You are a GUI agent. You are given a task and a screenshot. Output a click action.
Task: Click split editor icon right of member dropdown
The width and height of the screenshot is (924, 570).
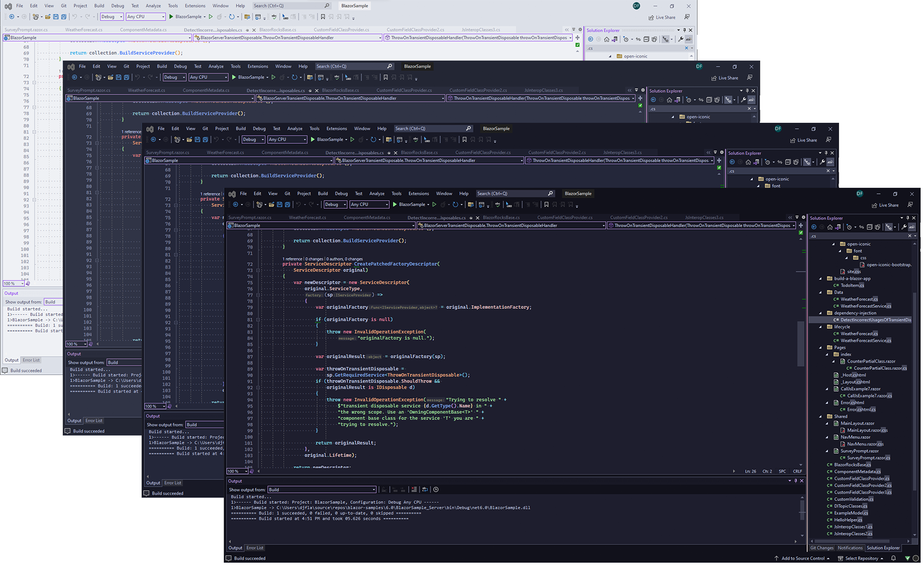(x=801, y=226)
